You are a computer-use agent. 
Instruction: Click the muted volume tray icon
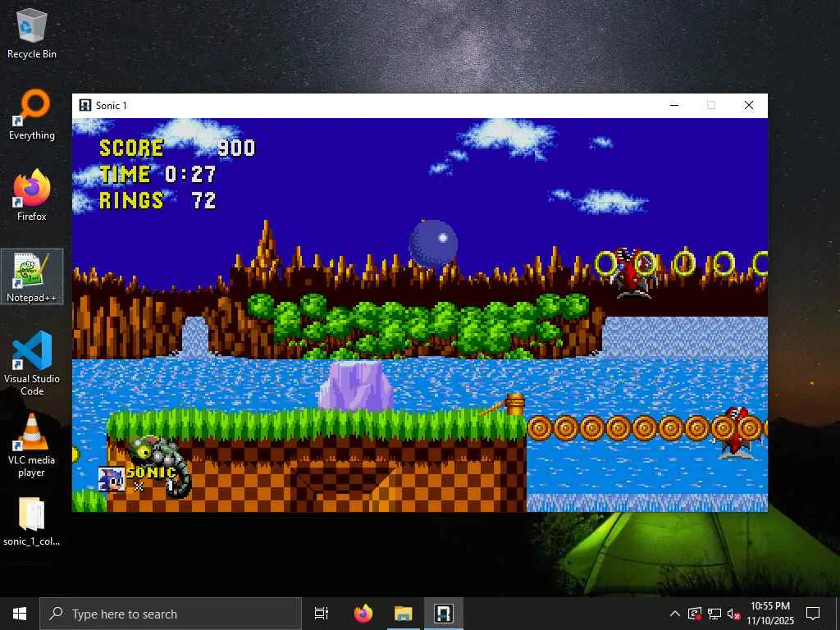(734, 614)
